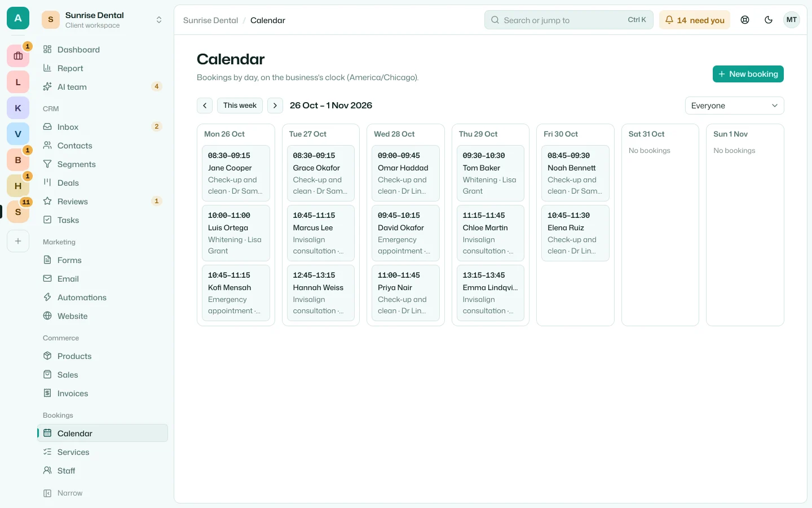Switch to the L workspace avatar

pyautogui.click(x=18, y=82)
